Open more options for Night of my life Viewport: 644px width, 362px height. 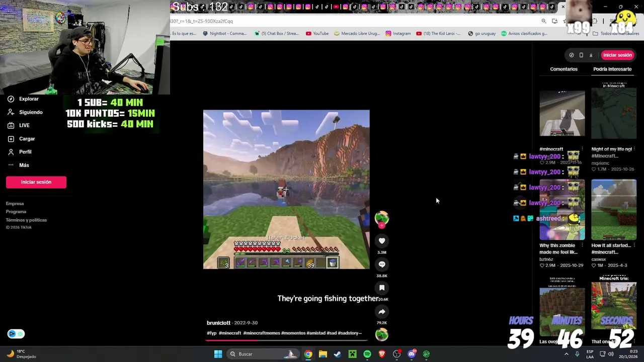point(634,149)
